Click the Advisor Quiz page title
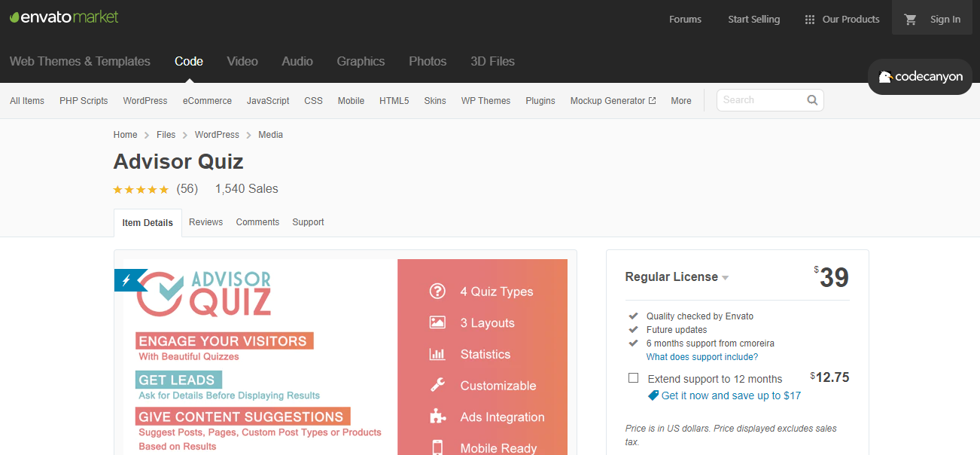This screenshot has height=455, width=980. tap(178, 161)
